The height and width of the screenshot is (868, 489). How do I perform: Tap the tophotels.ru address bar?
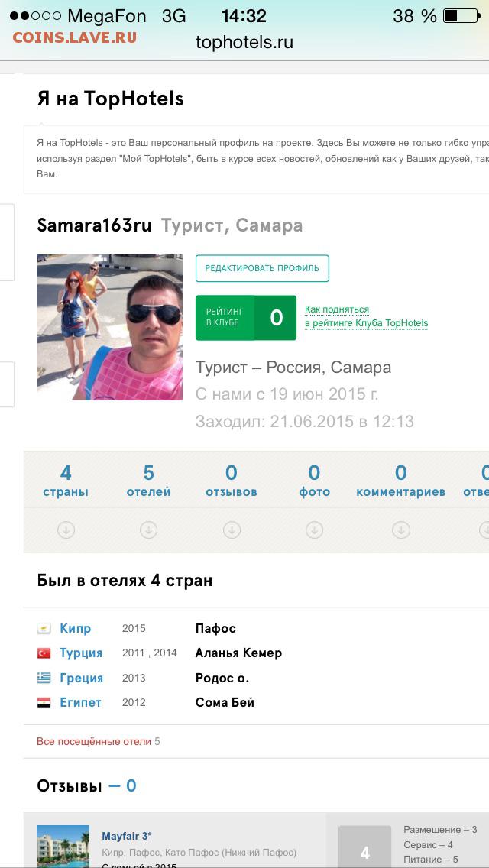click(x=244, y=42)
